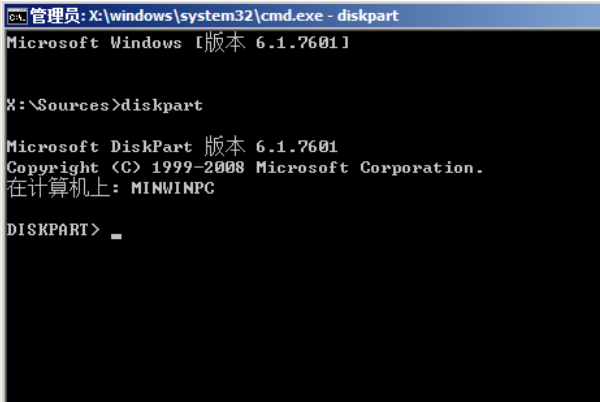Image resolution: width=600 pixels, height=402 pixels.
Task: Click the 管理员 label in title bar
Action: (55, 16)
